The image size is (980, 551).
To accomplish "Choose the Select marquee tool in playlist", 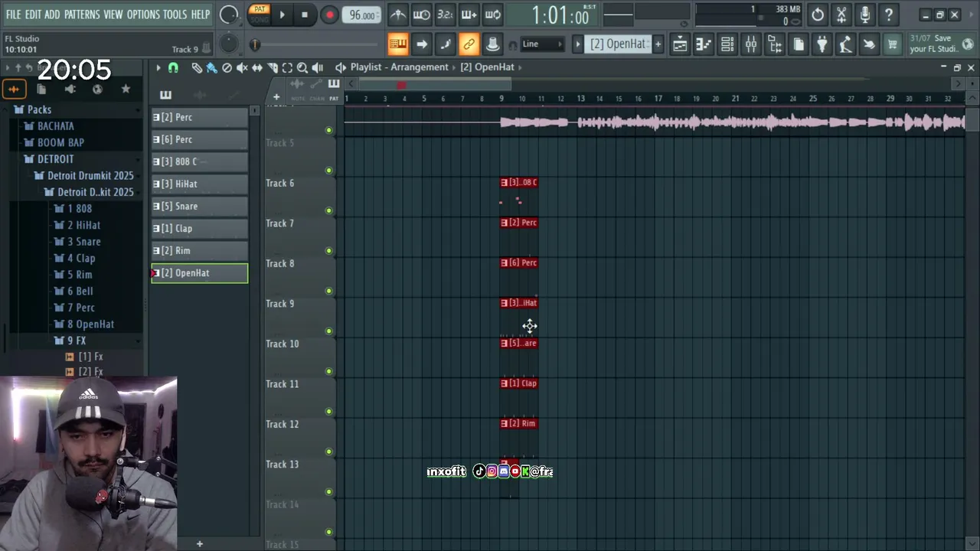I will coord(287,67).
